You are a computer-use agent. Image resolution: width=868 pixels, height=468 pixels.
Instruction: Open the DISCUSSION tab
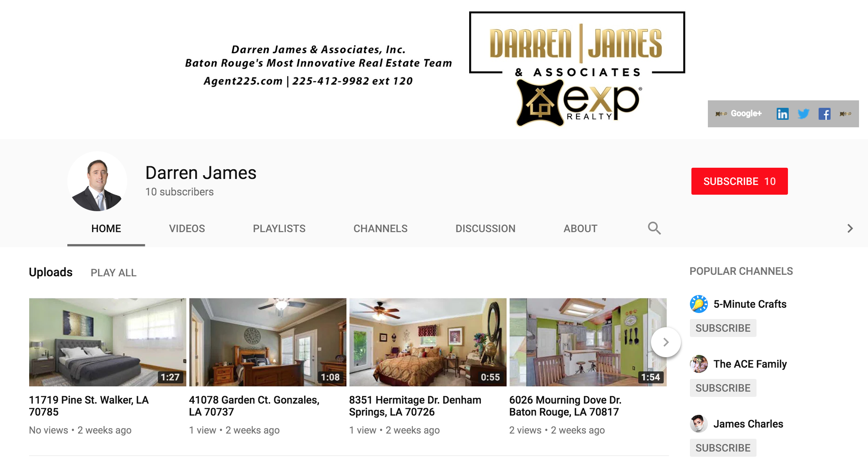point(485,228)
